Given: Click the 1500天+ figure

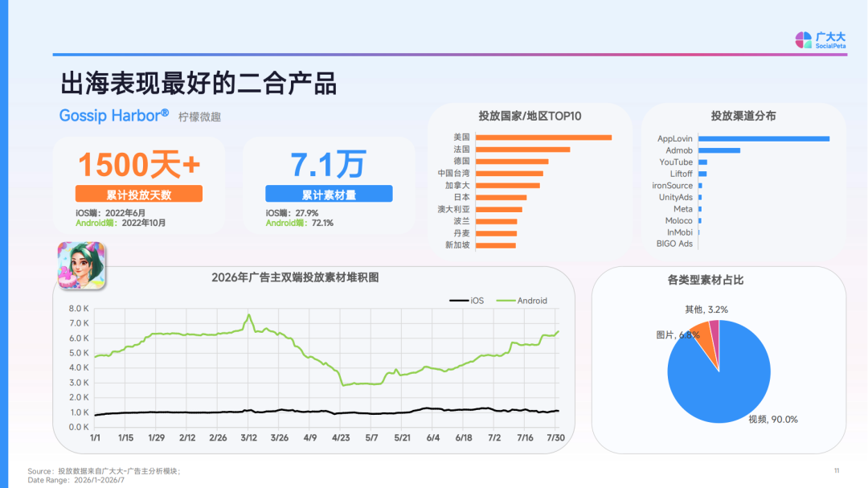Looking at the screenshot, I should pyautogui.click(x=139, y=164).
